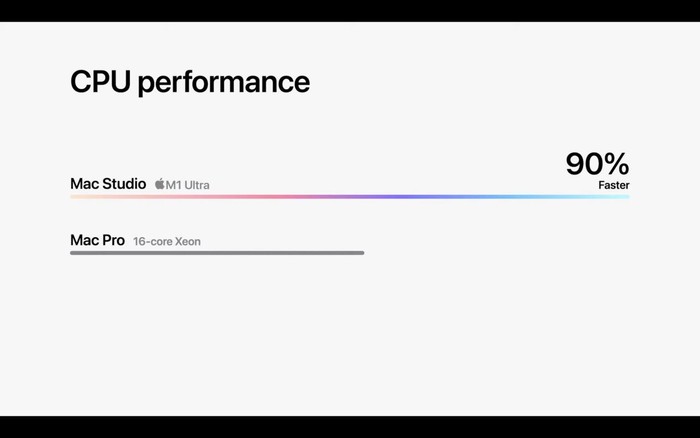Click the gray Mac Pro performance bar
Screen dimensions: 700x438
(x=217, y=253)
